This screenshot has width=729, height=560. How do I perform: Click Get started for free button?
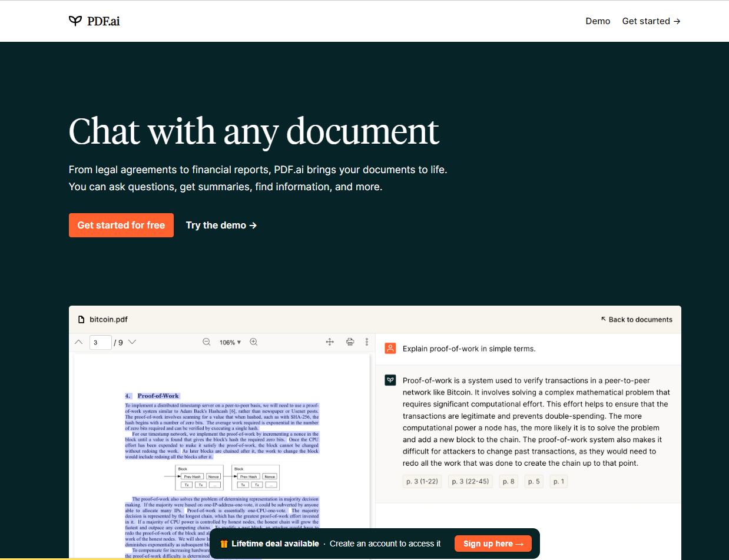tap(121, 225)
